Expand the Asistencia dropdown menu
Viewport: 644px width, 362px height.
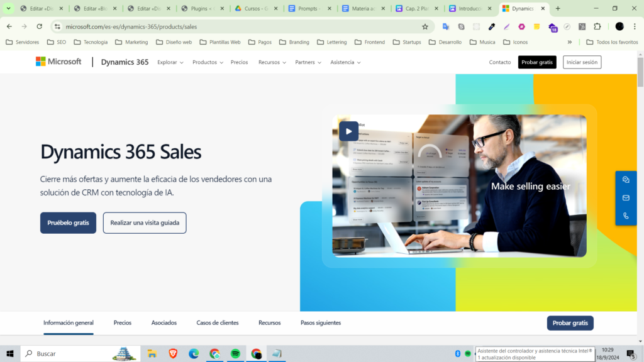345,62
